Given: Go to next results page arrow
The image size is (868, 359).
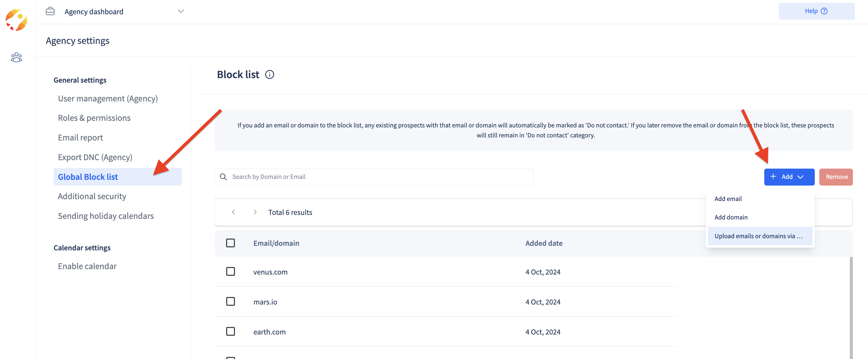Looking at the screenshot, I should pyautogui.click(x=255, y=212).
